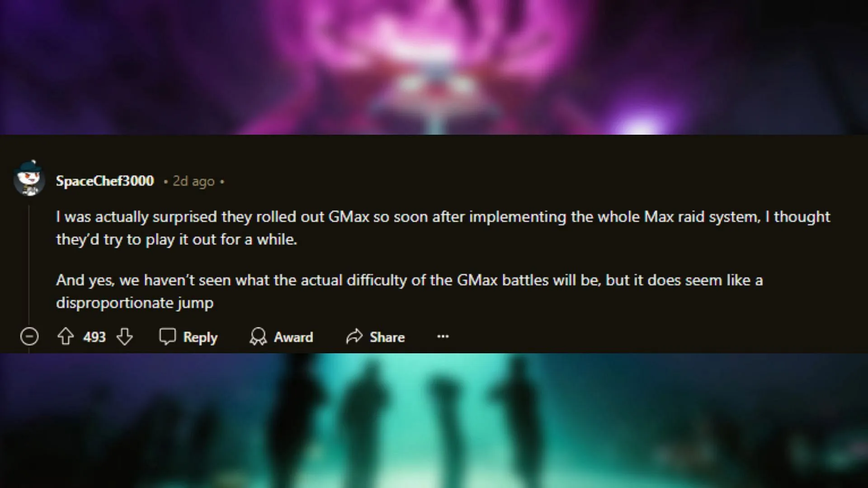Open the Award menu item
This screenshot has height=488, width=868.
281,337
